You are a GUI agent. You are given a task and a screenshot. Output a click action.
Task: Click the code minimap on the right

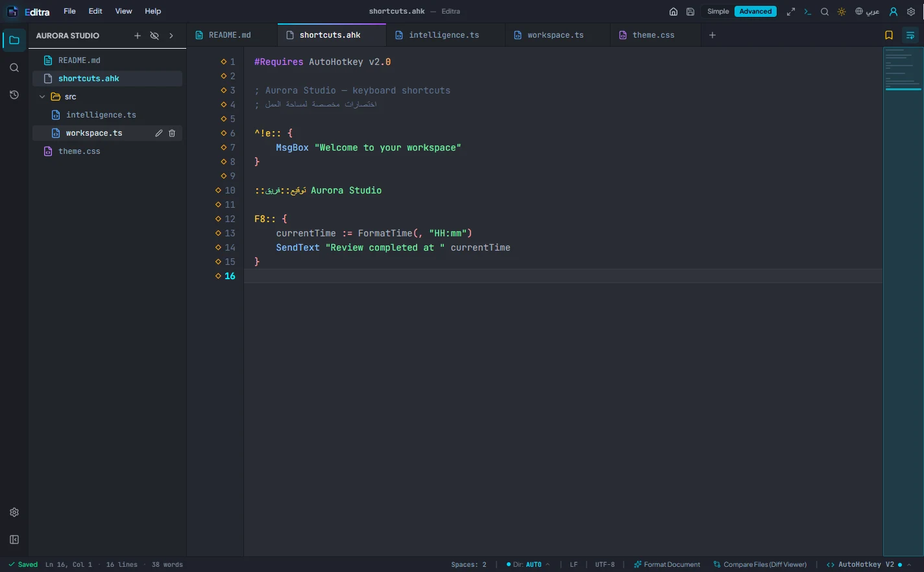pos(903,301)
